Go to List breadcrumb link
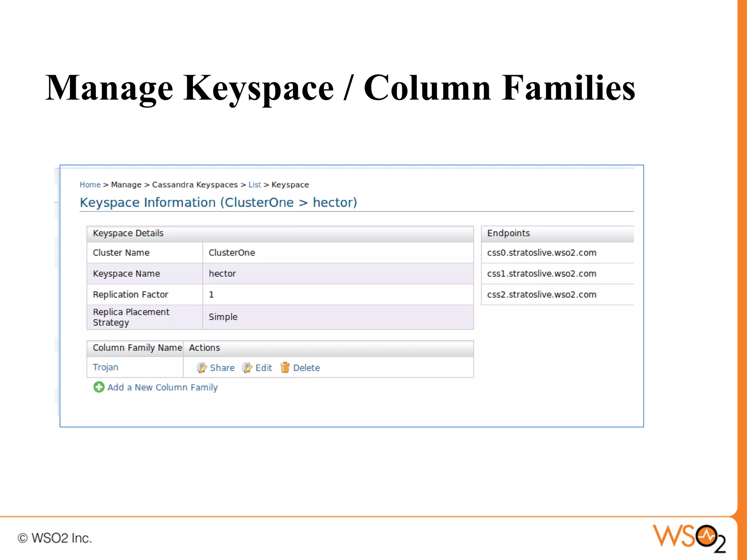The width and height of the screenshot is (747, 560). coord(255,184)
